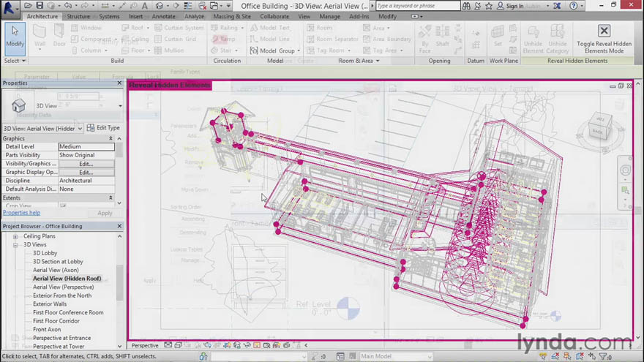Click the Autodesk Exchange Apps X icon
The height and width of the screenshot is (362, 644).
(557, 6)
